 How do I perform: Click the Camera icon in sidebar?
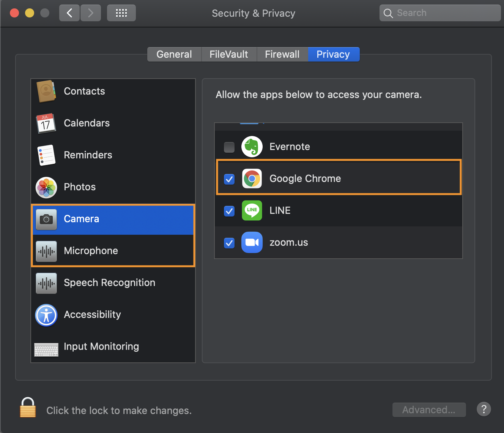(x=46, y=219)
